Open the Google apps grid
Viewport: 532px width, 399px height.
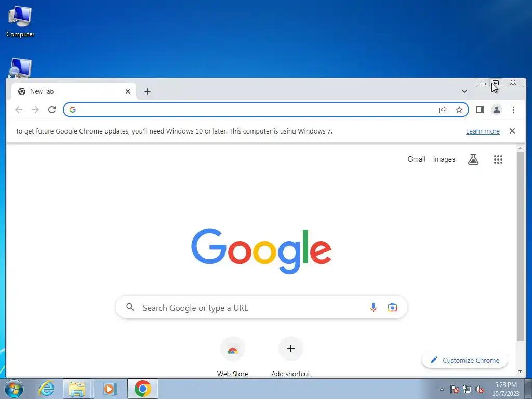click(x=498, y=159)
